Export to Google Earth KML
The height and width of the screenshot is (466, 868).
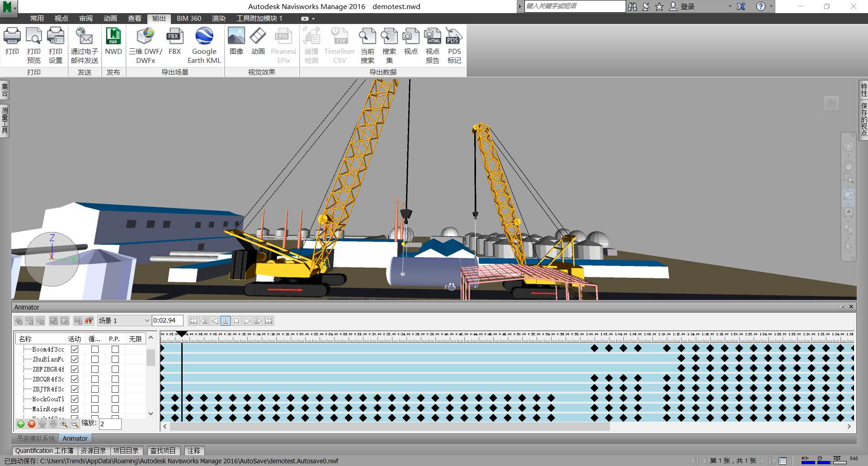click(x=204, y=46)
